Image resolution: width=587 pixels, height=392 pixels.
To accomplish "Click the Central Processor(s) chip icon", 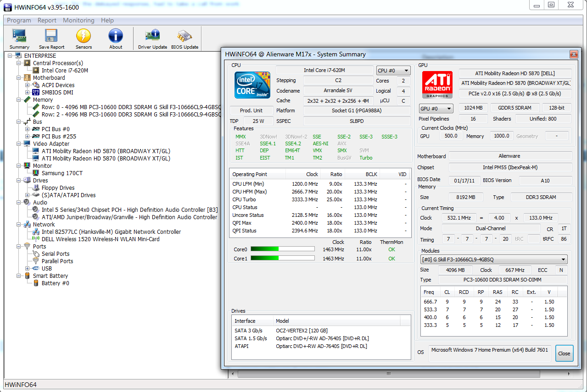I will click(x=27, y=63).
